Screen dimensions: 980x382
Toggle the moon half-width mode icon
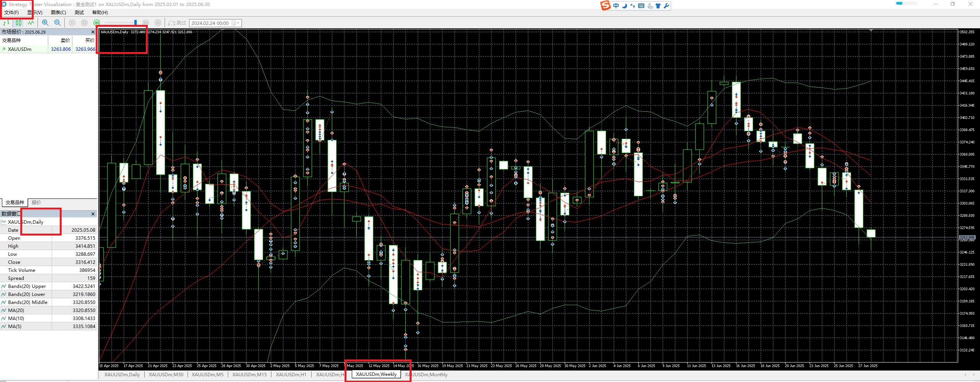click(x=624, y=6)
